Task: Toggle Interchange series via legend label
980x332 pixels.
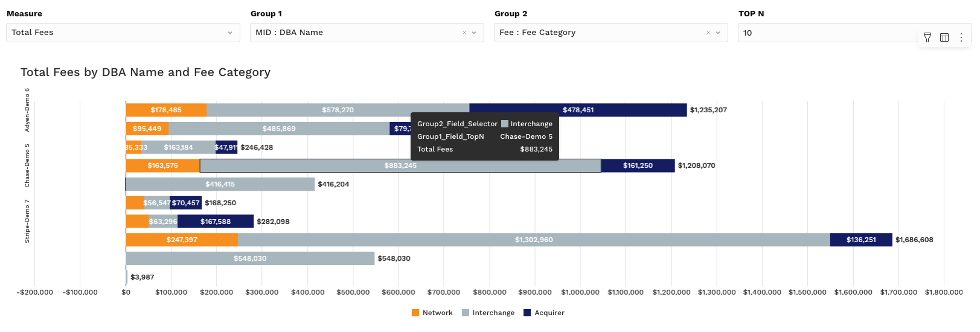Action: (x=493, y=313)
